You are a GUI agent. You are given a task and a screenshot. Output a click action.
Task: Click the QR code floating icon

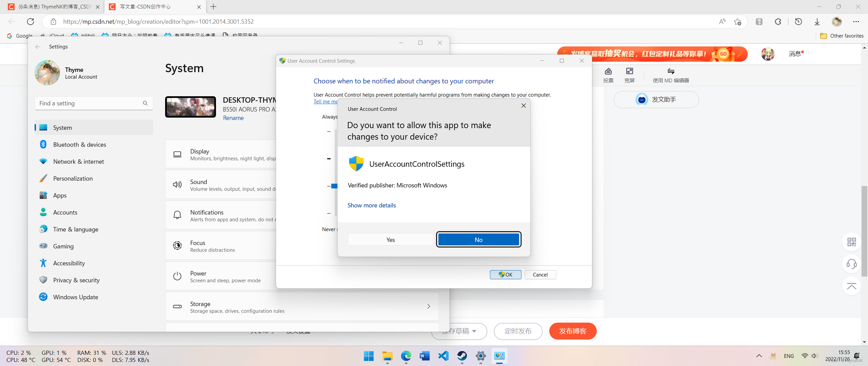851,242
